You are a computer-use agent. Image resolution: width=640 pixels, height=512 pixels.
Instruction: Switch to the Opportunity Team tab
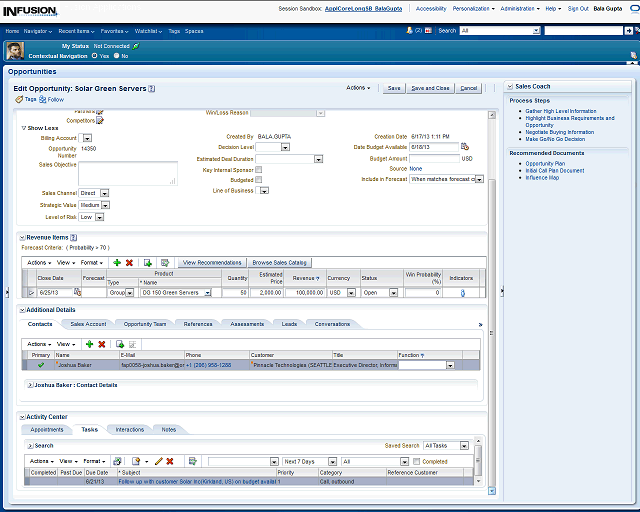145,324
